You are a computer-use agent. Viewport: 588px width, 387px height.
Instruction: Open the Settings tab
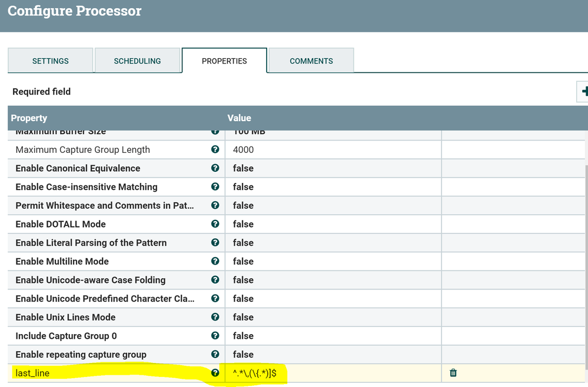(51, 61)
